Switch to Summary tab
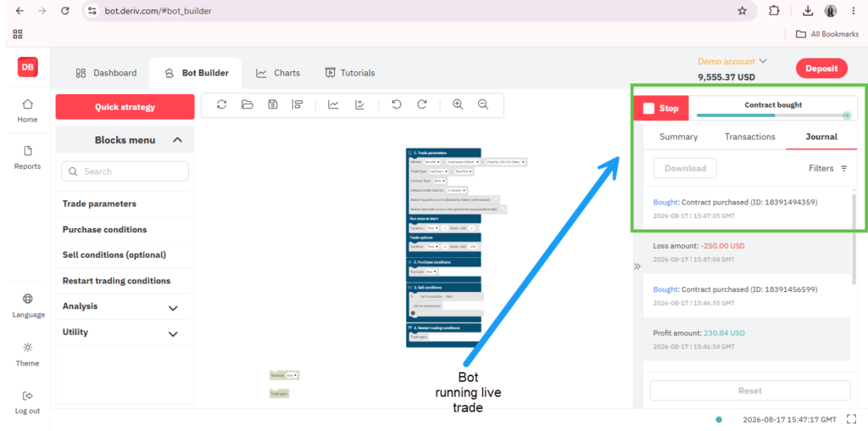The height and width of the screenshot is (431, 868). [x=679, y=137]
